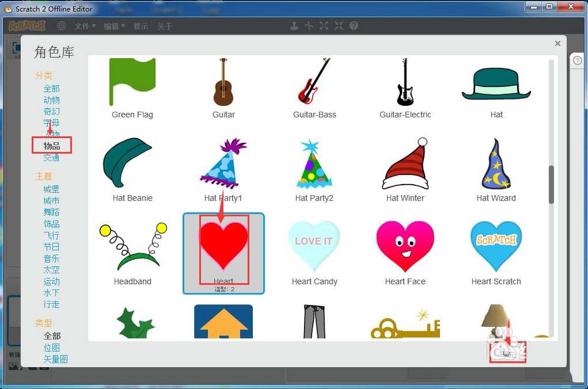Close the 角色库 sprite library dialog
Screen dimensions: 588x389
557,43
